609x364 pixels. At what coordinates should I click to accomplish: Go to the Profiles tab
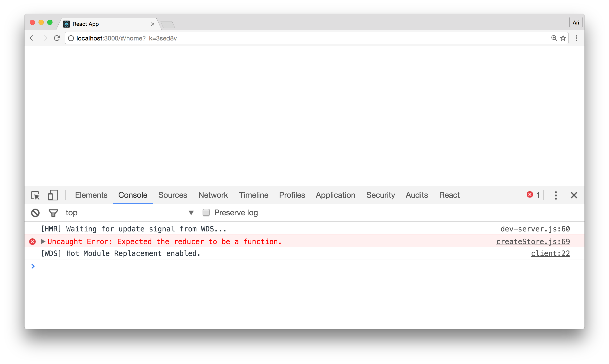[x=292, y=195]
